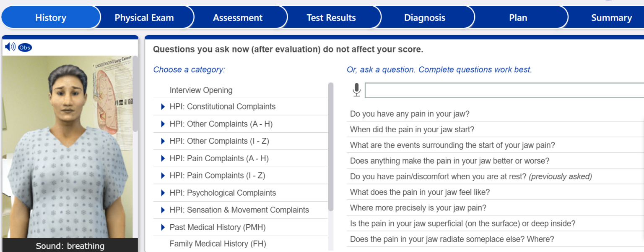Expand HPI: Psychological Complaints arrow

click(x=163, y=193)
